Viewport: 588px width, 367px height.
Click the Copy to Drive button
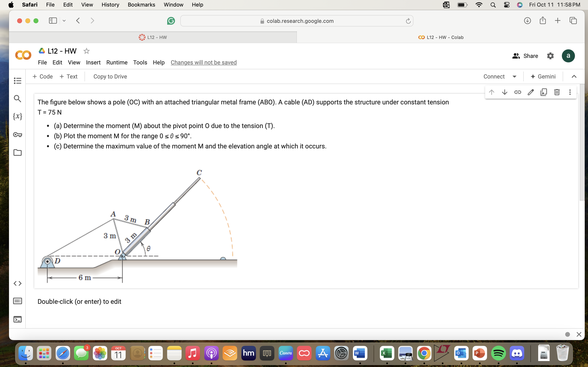(110, 76)
